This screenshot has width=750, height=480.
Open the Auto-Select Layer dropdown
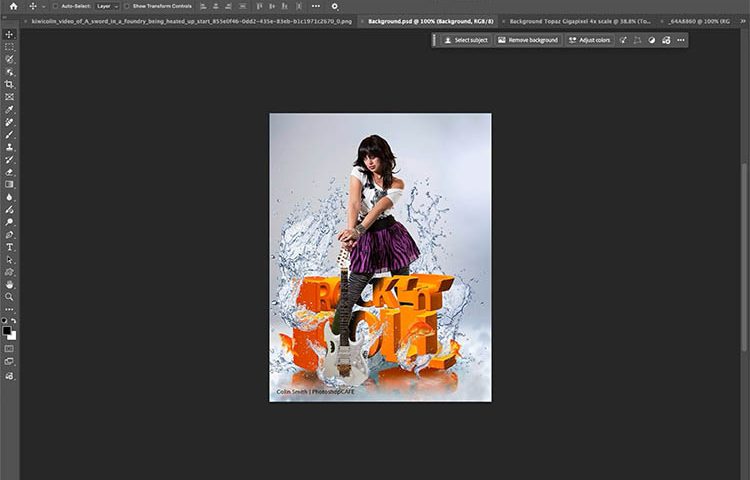(x=106, y=6)
